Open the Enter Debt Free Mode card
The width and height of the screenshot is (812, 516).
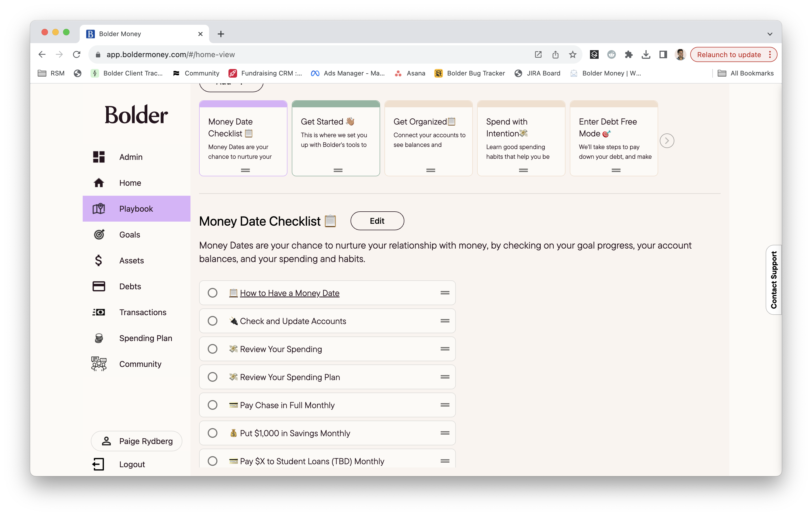[614, 138]
